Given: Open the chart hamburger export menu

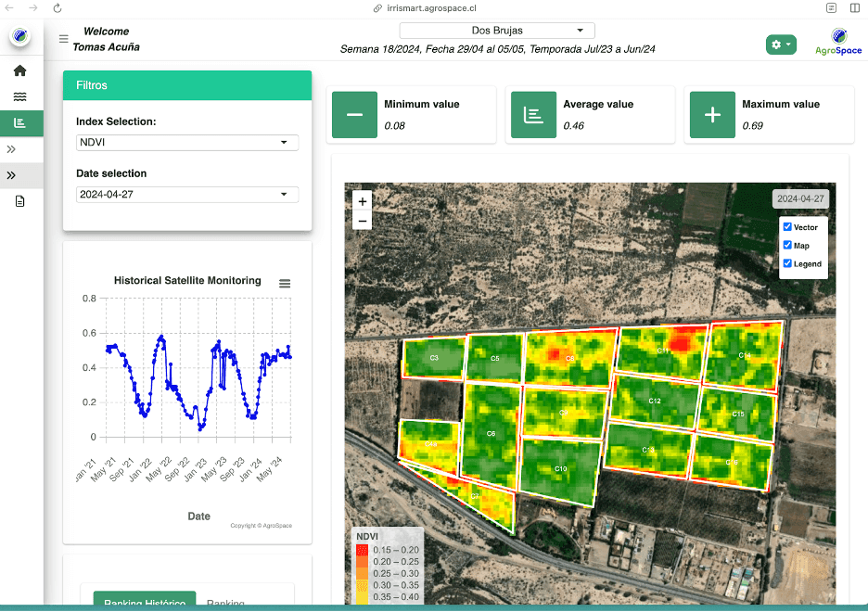Looking at the screenshot, I should point(285,284).
